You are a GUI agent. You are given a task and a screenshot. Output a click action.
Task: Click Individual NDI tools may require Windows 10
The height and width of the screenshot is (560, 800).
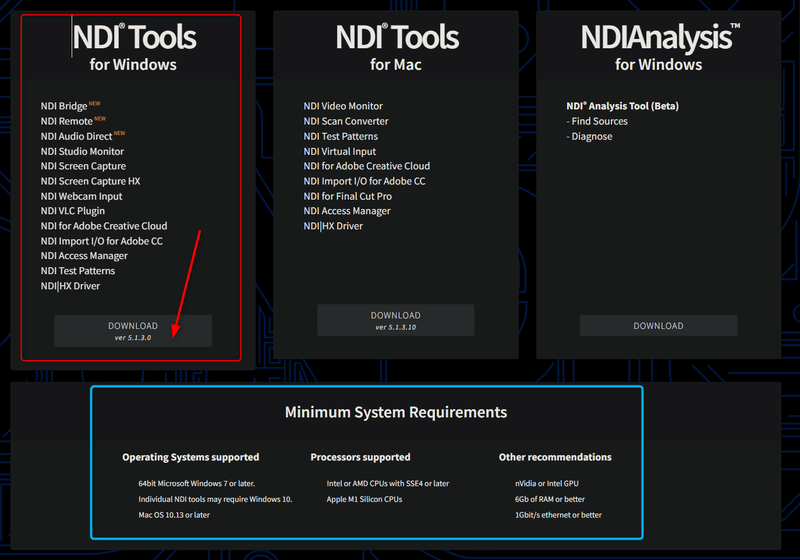point(215,499)
